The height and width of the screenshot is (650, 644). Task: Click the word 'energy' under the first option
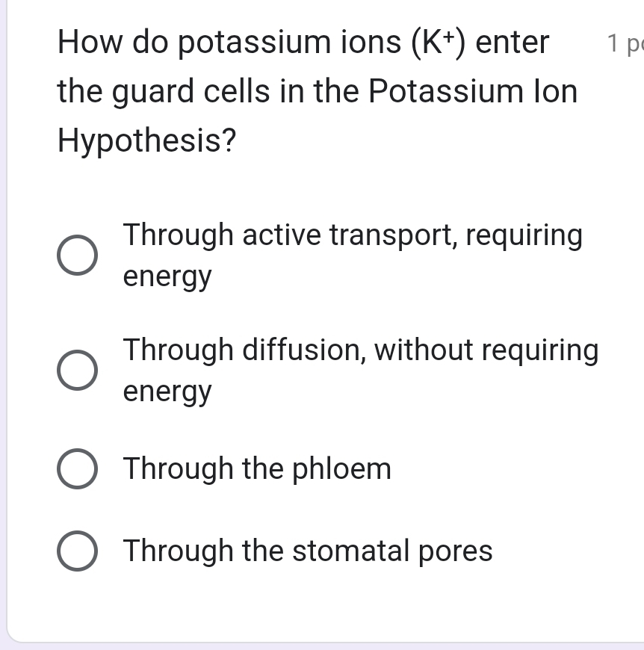[x=167, y=276]
